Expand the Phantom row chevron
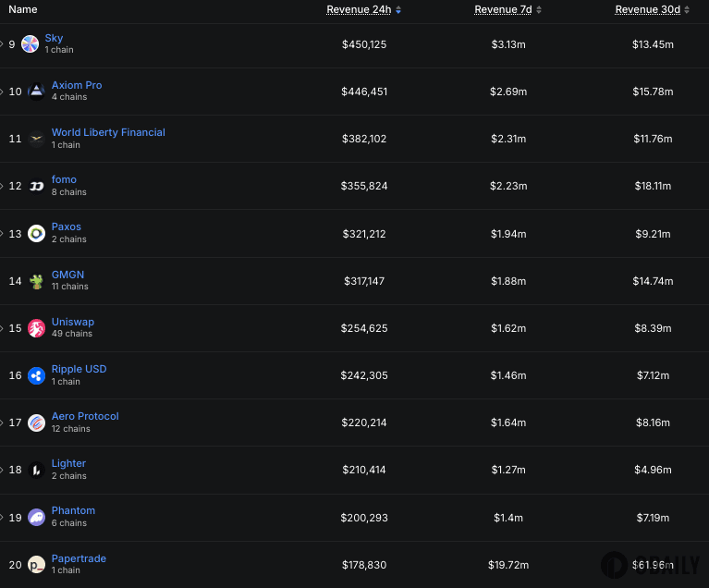Viewport: 709px width, 588px height. click(1, 517)
